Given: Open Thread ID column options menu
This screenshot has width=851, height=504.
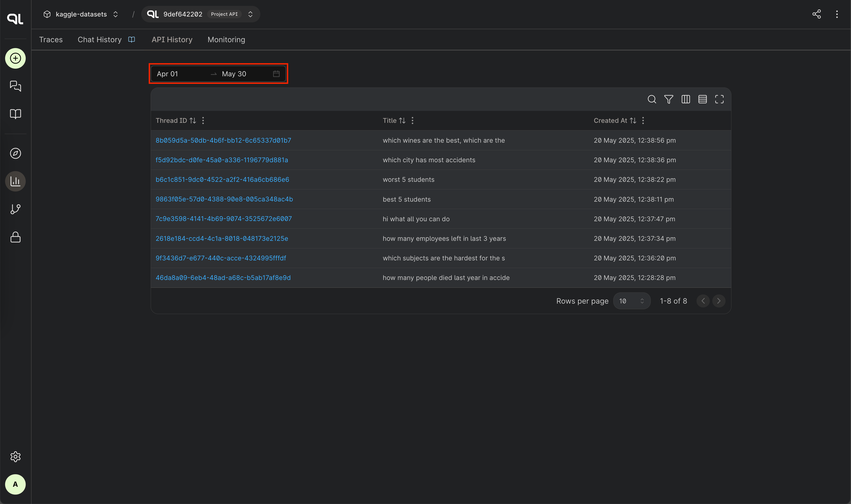Looking at the screenshot, I should [203, 121].
